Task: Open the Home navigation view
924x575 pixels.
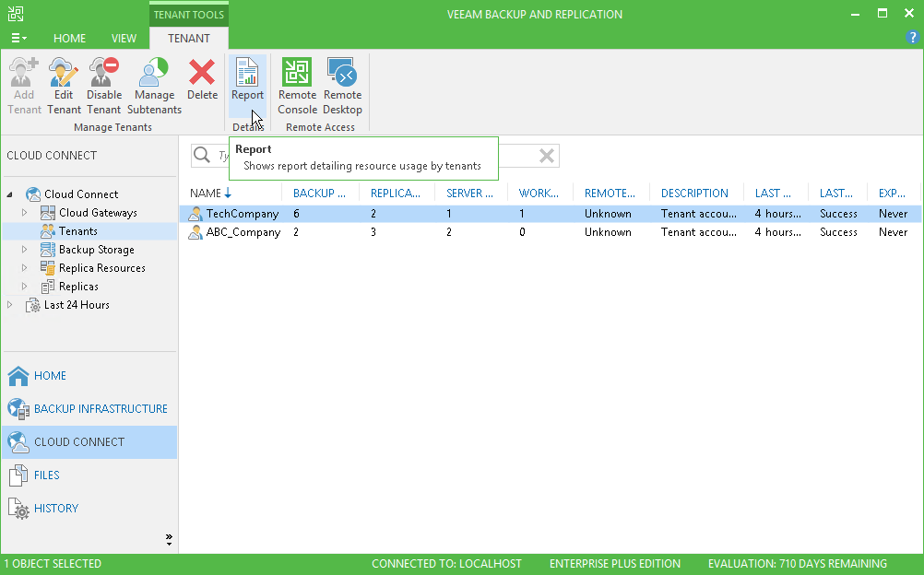Action: point(89,376)
